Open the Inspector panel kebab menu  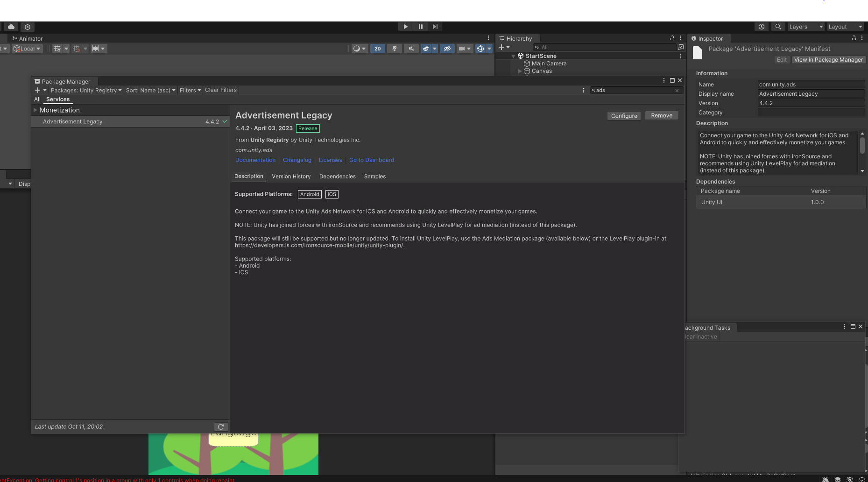862,38
